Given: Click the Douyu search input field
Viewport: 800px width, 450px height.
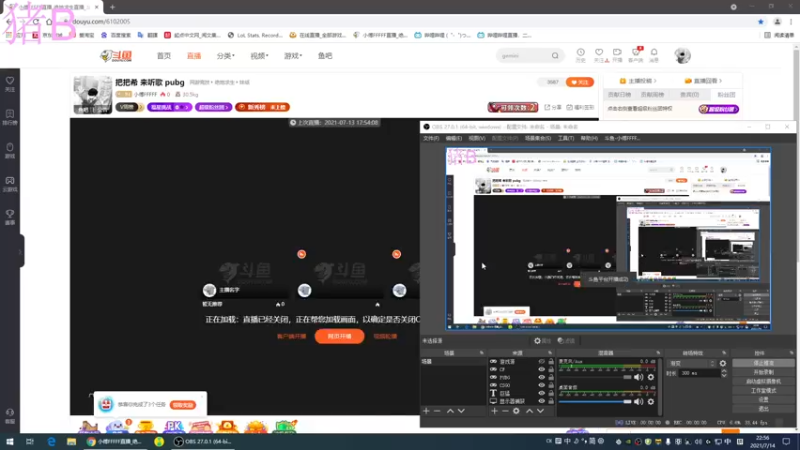Looking at the screenshot, I should click(524, 56).
